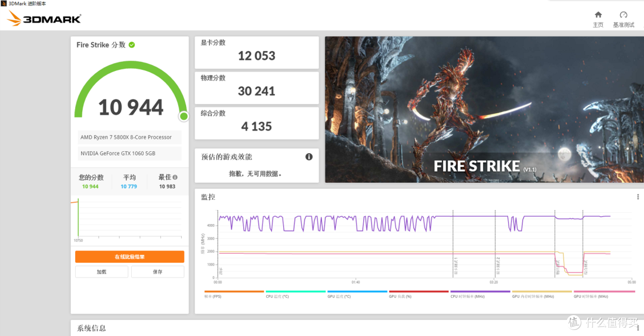This screenshot has width=644, height=336.
Task: Select the 综合分数 4 135 card
Action: (x=256, y=123)
